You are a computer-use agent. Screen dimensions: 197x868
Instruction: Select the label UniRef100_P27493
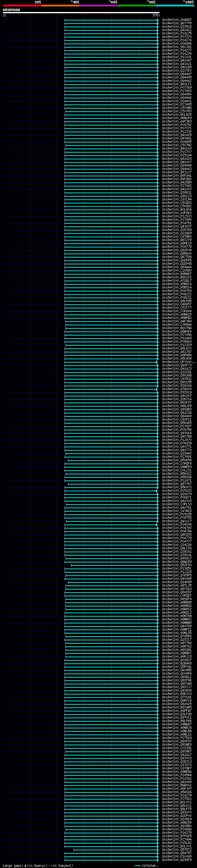(x=177, y=91)
